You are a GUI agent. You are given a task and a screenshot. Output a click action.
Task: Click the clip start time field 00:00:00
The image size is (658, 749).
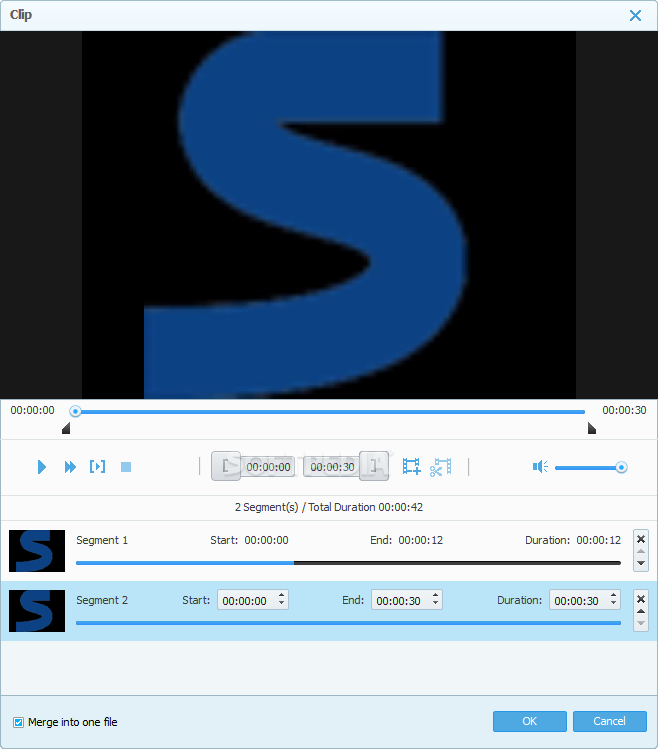pos(268,467)
